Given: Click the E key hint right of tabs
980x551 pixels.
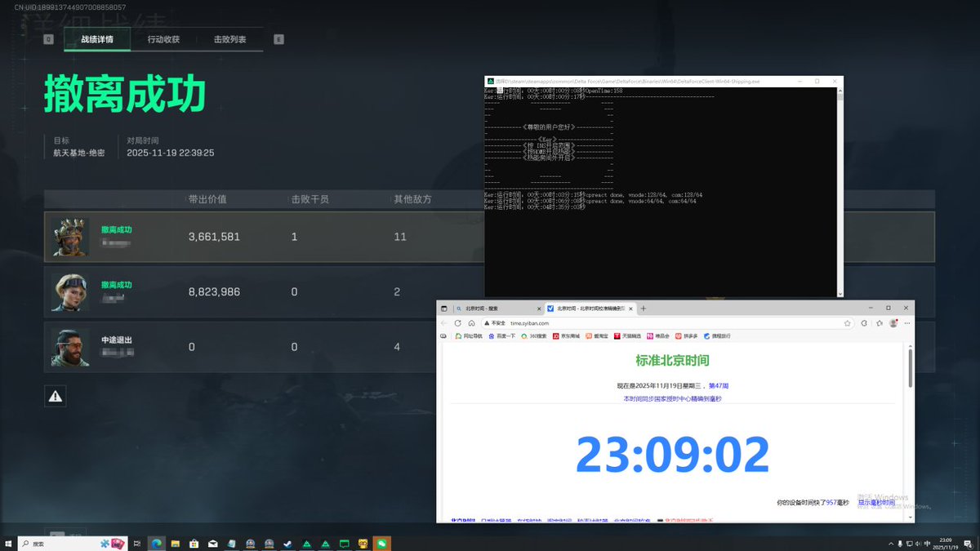Looking at the screenshot, I should coord(278,39).
